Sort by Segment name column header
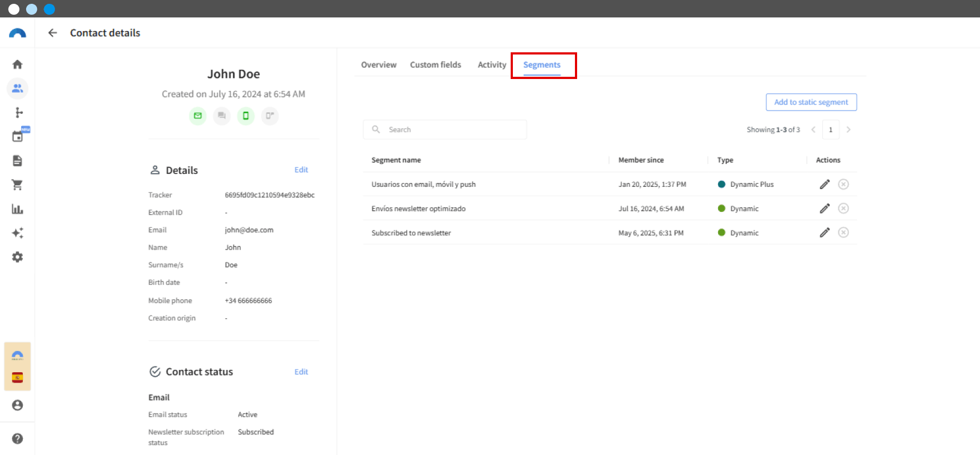Image resolution: width=980 pixels, height=455 pixels. coord(396,160)
